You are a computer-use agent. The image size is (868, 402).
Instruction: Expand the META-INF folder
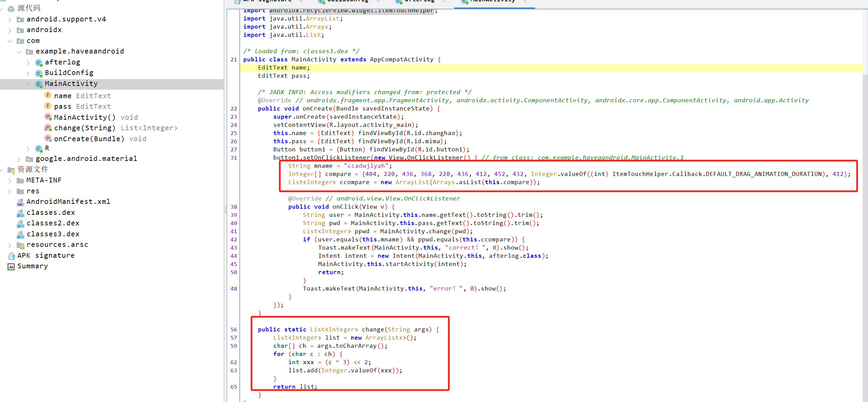(10, 181)
